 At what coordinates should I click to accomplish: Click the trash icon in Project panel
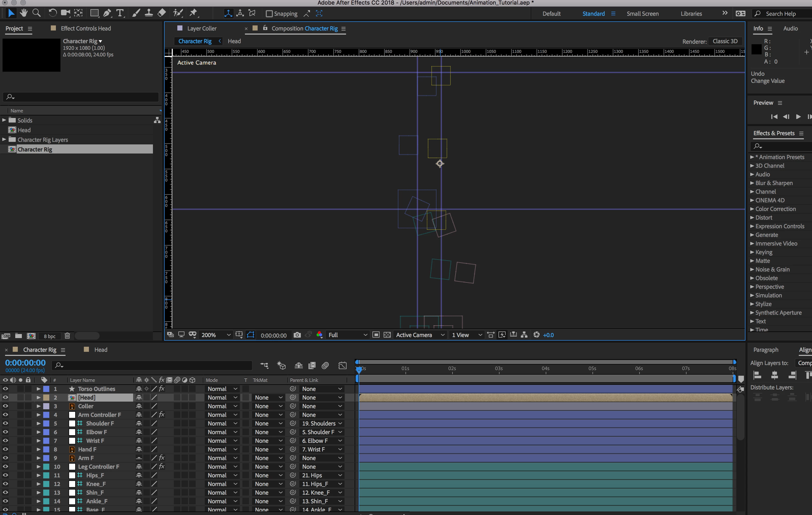pyautogui.click(x=67, y=336)
